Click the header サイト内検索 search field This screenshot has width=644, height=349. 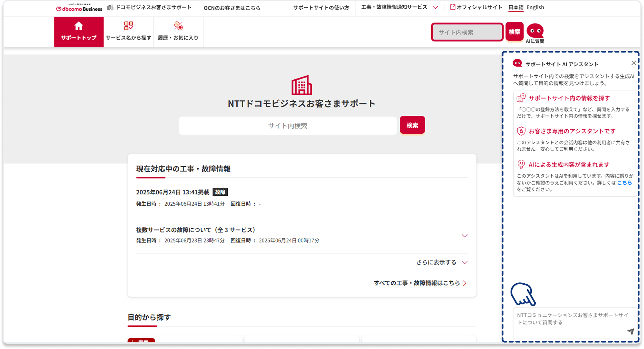click(x=467, y=32)
